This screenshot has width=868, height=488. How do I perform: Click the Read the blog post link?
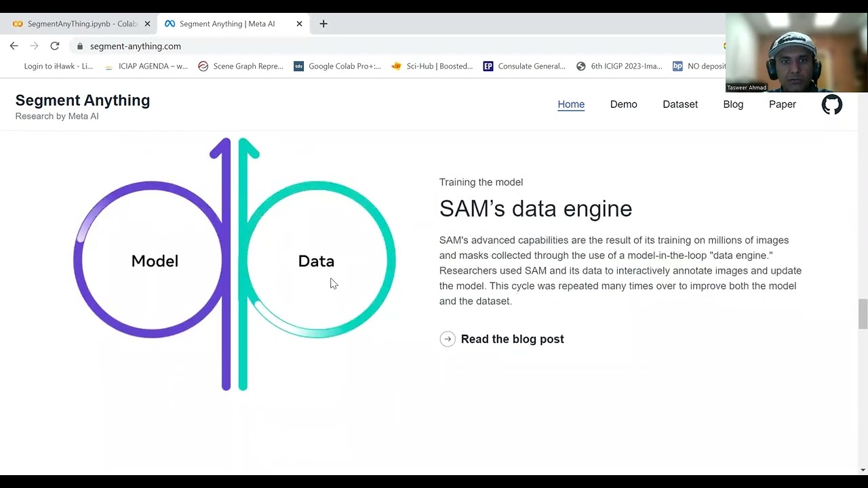pyautogui.click(x=512, y=339)
